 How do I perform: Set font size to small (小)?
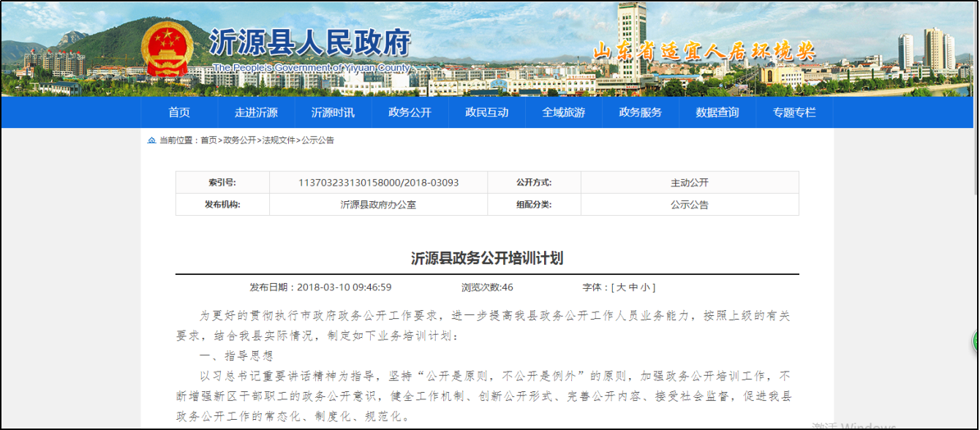tap(646, 287)
